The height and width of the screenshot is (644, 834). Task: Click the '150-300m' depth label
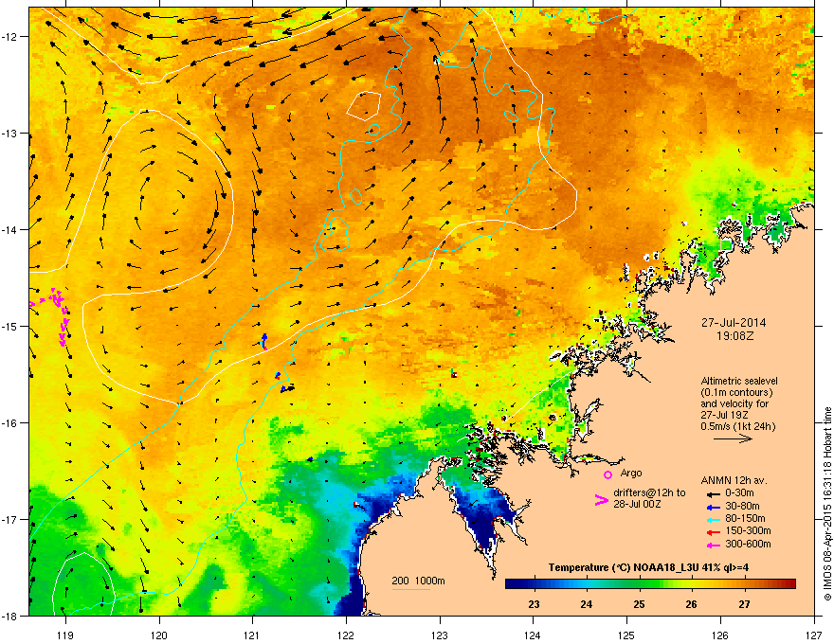coord(748,530)
